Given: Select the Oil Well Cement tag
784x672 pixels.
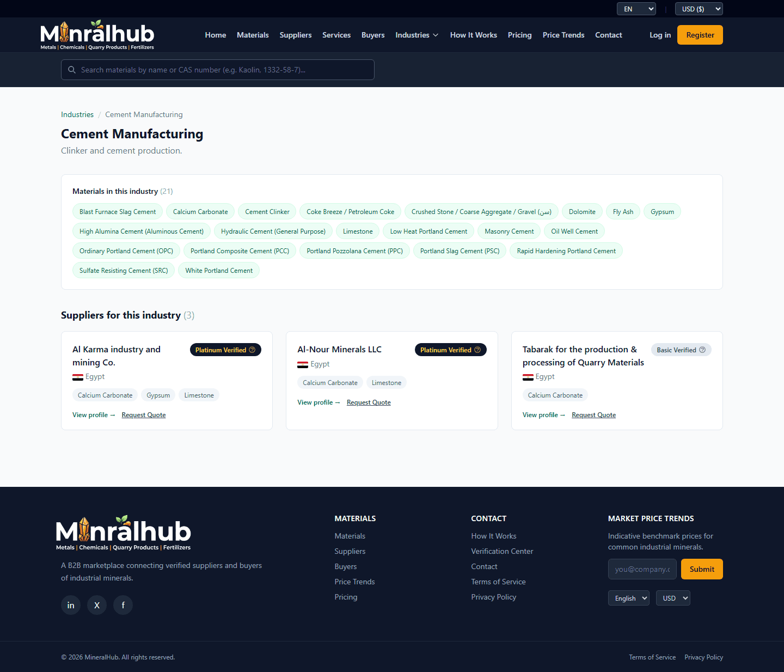Looking at the screenshot, I should [574, 231].
